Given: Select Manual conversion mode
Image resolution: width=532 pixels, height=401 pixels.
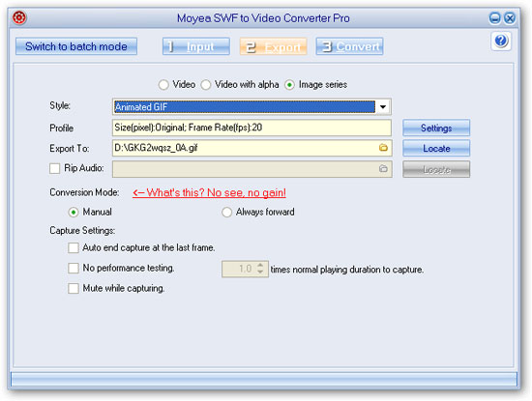Looking at the screenshot, I should [x=74, y=213].
